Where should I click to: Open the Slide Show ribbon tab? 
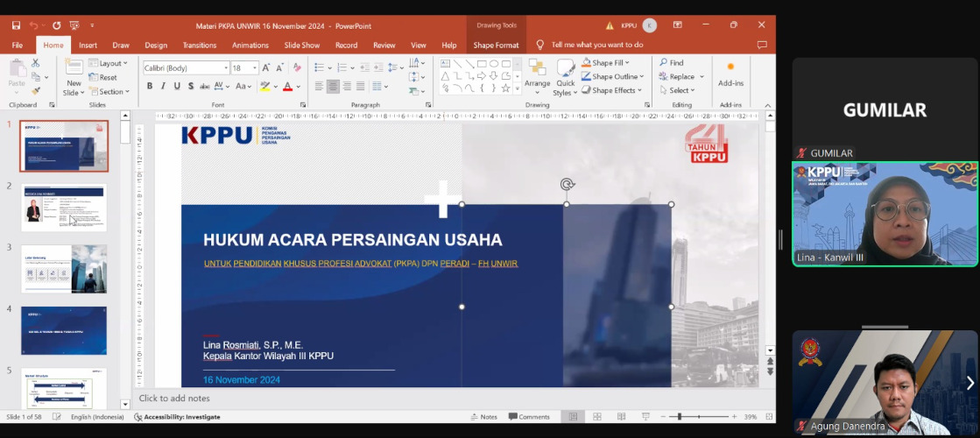point(302,45)
